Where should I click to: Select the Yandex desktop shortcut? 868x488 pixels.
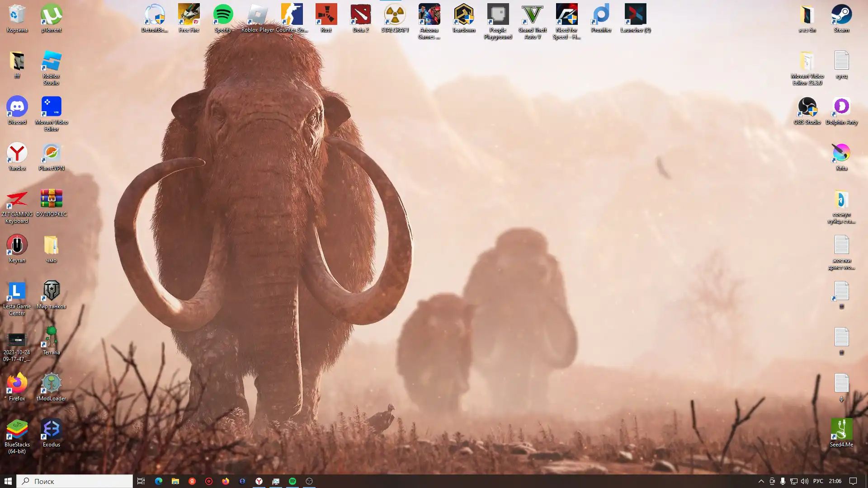coord(17,157)
